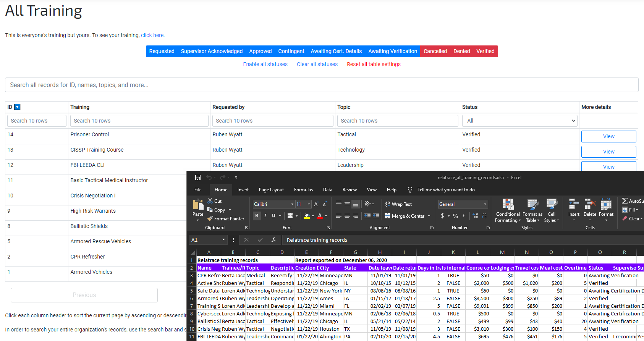Viewport: 644px width, 341px height.
Task: Click the Increase Font Size icon
Action: [316, 204]
